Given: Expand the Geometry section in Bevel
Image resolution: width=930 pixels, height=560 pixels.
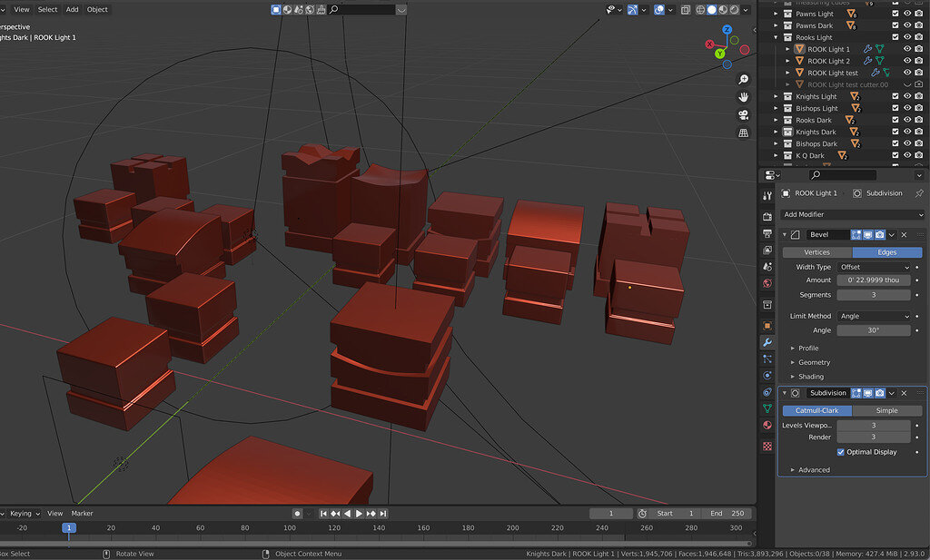Looking at the screenshot, I should pyautogui.click(x=814, y=362).
